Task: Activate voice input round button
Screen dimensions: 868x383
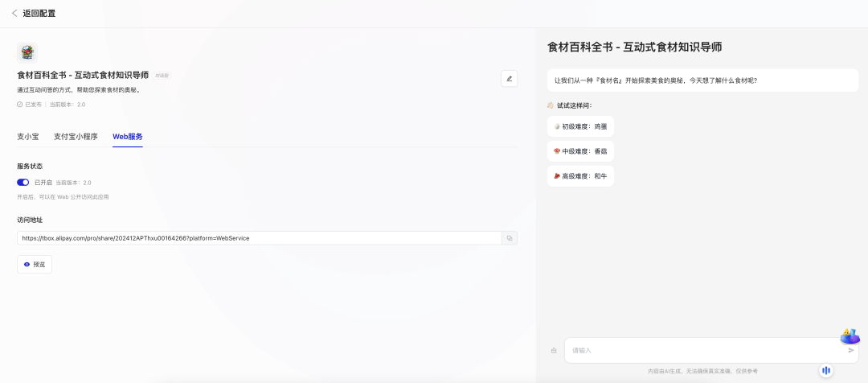Action: pyautogui.click(x=826, y=370)
